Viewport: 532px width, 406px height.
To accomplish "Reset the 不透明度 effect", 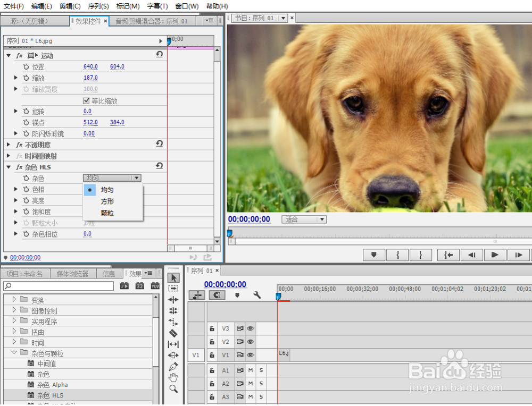I will (160, 143).
